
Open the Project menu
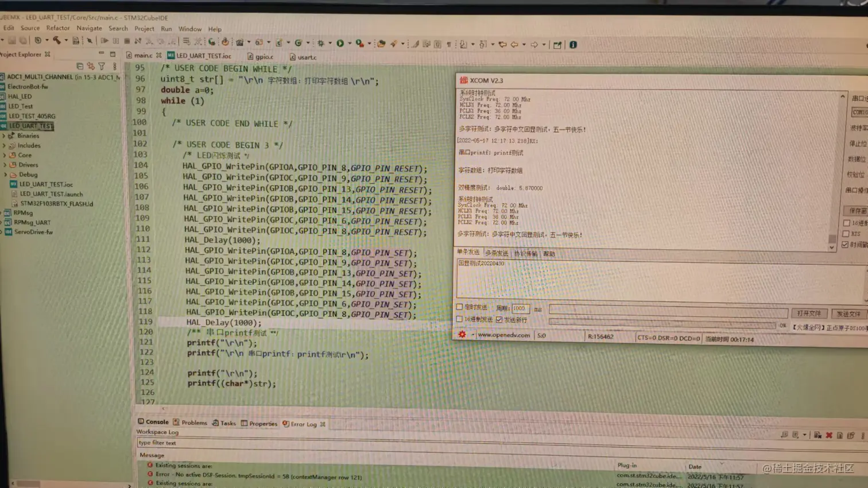click(x=144, y=29)
